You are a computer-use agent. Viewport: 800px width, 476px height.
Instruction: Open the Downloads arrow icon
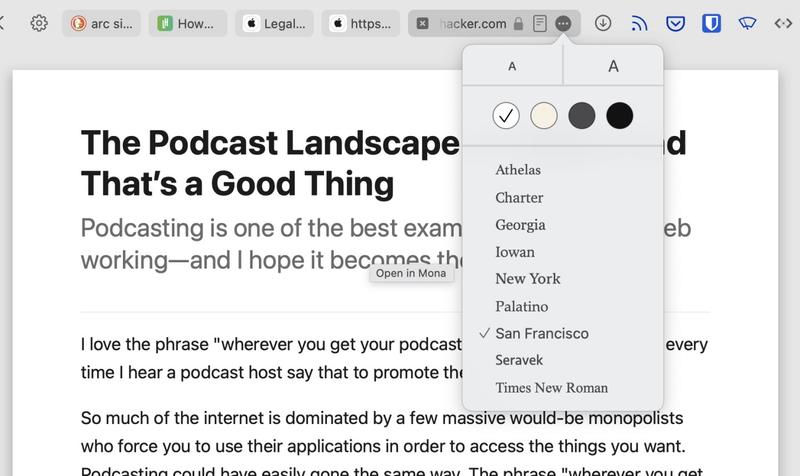(603, 23)
